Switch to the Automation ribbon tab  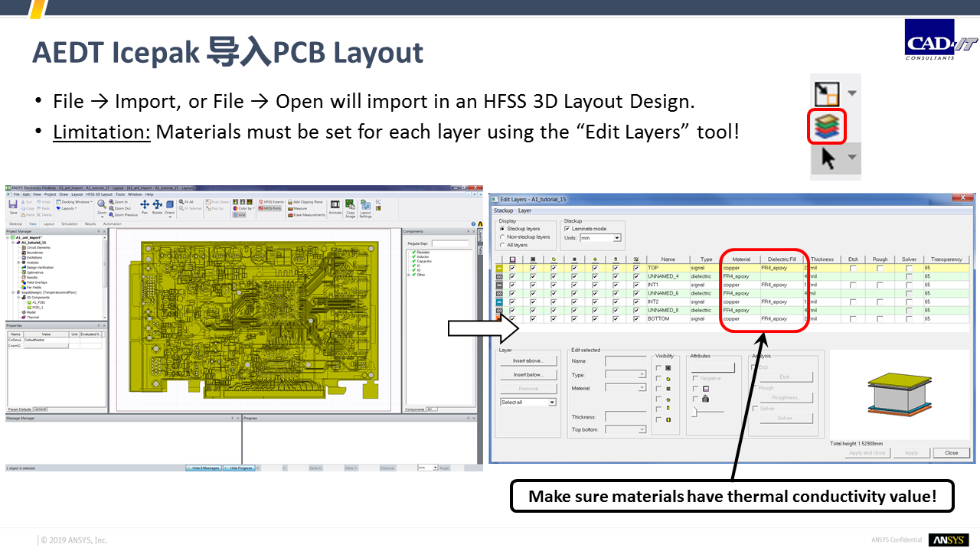coord(113,224)
